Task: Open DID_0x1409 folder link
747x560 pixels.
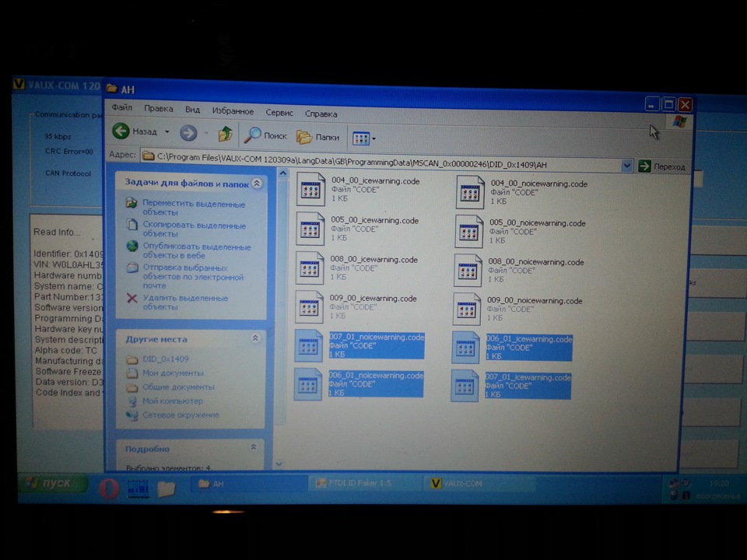Action: click(x=165, y=359)
